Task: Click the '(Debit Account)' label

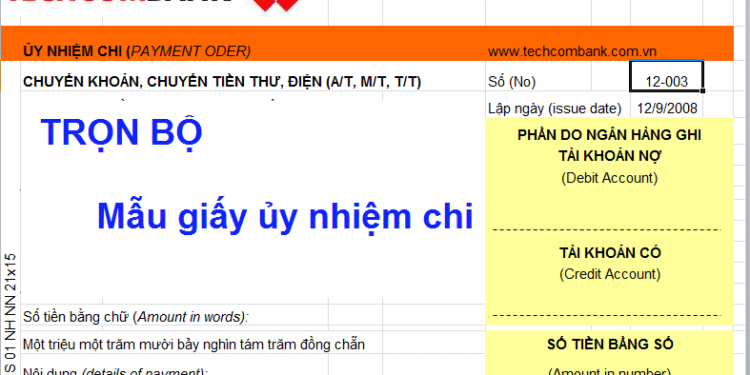Action: (x=609, y=178)
